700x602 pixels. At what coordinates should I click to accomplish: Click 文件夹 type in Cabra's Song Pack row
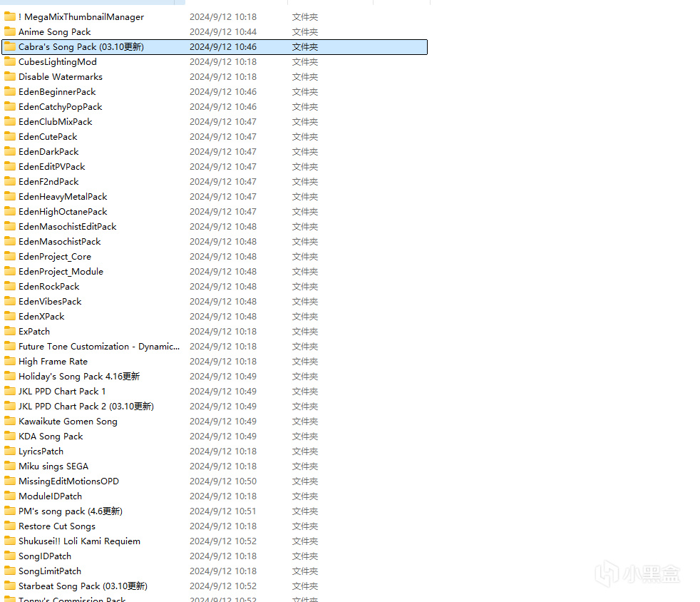pos(305,47)
